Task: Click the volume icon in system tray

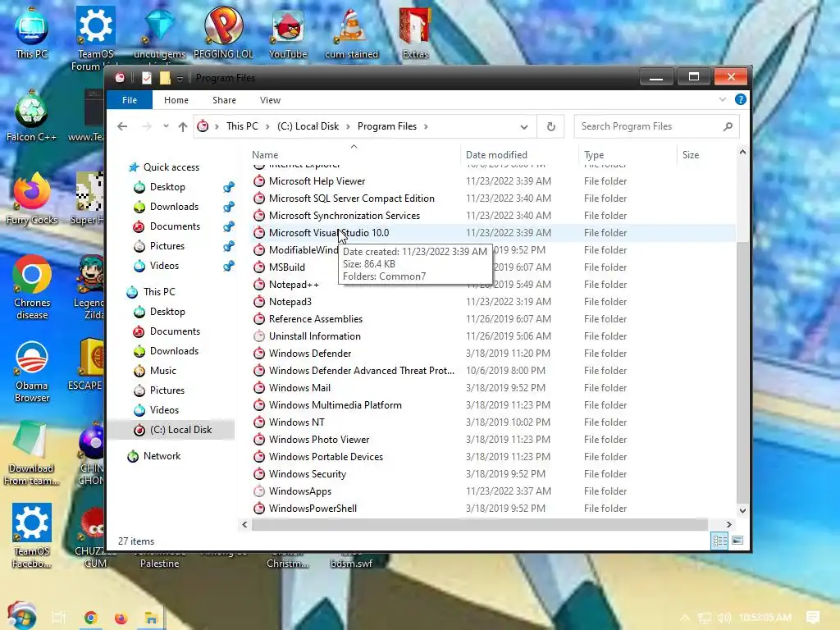Action: click(724, 618)
